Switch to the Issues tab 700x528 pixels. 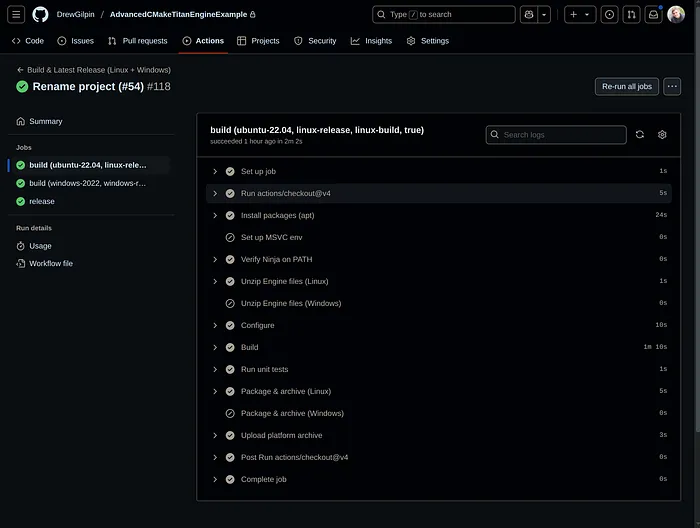pos(76,41)
